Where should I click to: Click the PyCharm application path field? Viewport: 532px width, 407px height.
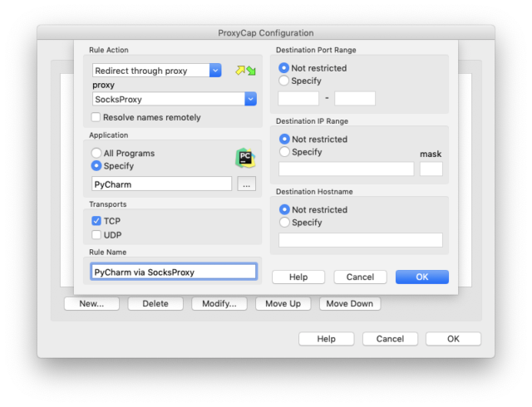pos(161,184)
